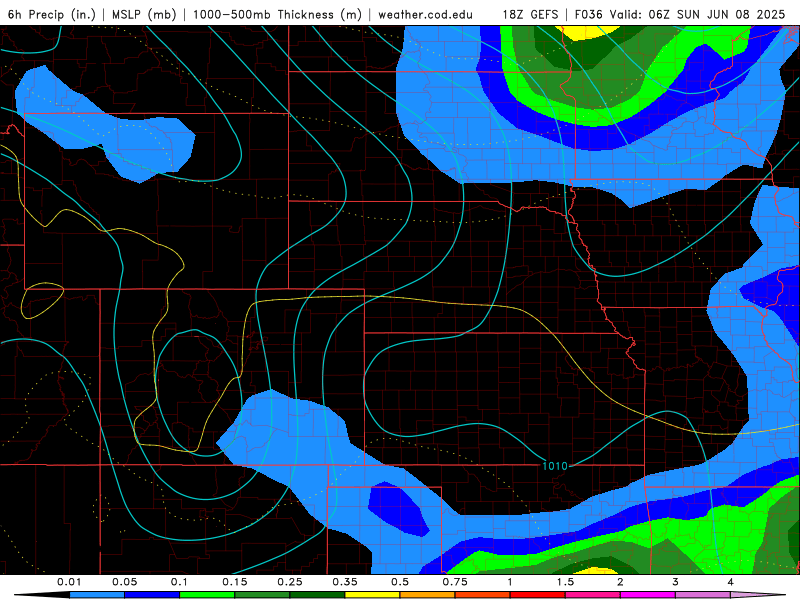Viewport: 800px width, 600px height.
Task: Click the 'MSLP (mb)' header label
Action: [x=144, y=14]
